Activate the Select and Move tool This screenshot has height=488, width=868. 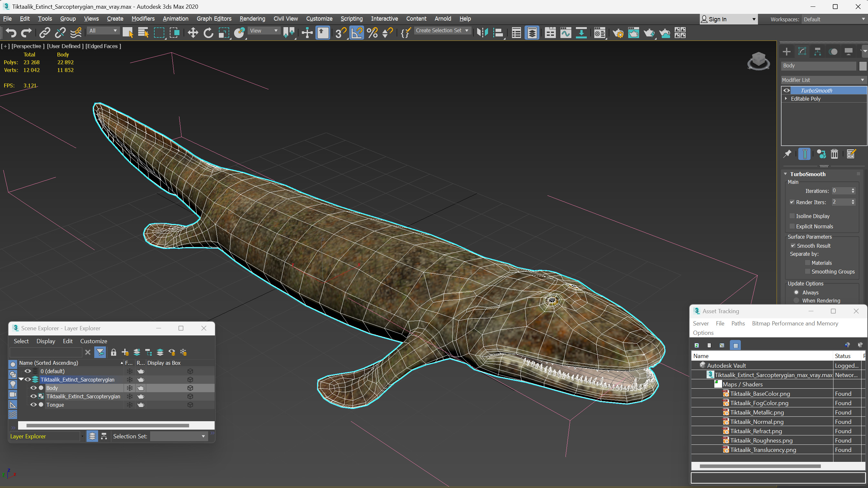(193, 33)
